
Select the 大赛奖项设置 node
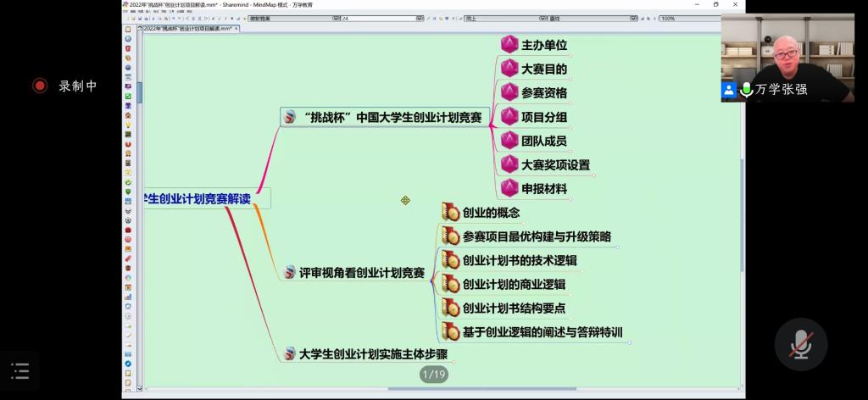tap(555, 164)
